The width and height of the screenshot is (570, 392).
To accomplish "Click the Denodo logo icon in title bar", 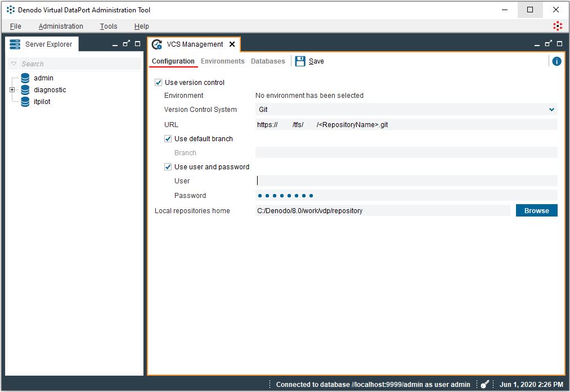I will 11,10.
